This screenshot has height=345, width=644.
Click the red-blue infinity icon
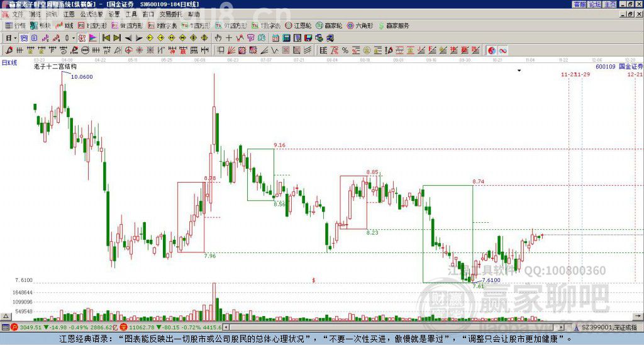click(502, 50)
